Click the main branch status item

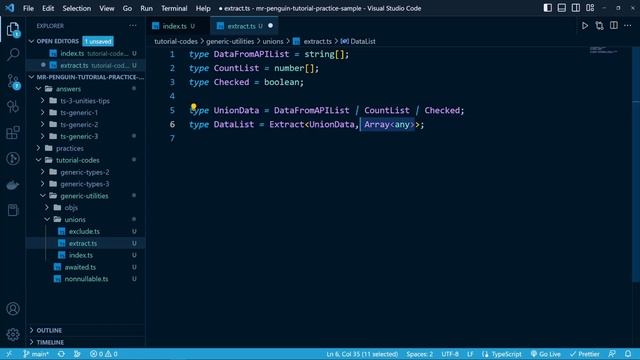pyautogui.click(x=36, y=354)
